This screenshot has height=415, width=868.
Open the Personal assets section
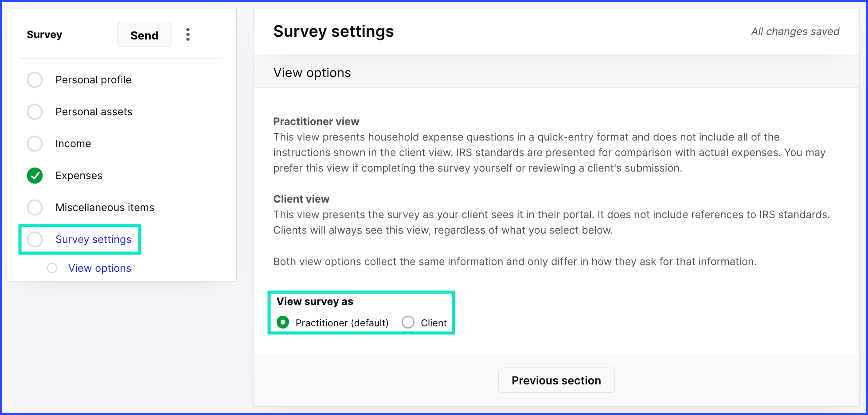[94, 112]
